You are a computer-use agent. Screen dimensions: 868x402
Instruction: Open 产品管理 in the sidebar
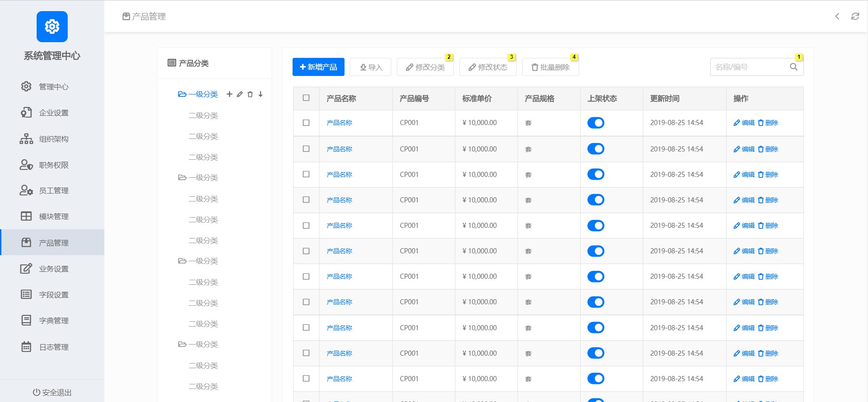coord(52,242)
